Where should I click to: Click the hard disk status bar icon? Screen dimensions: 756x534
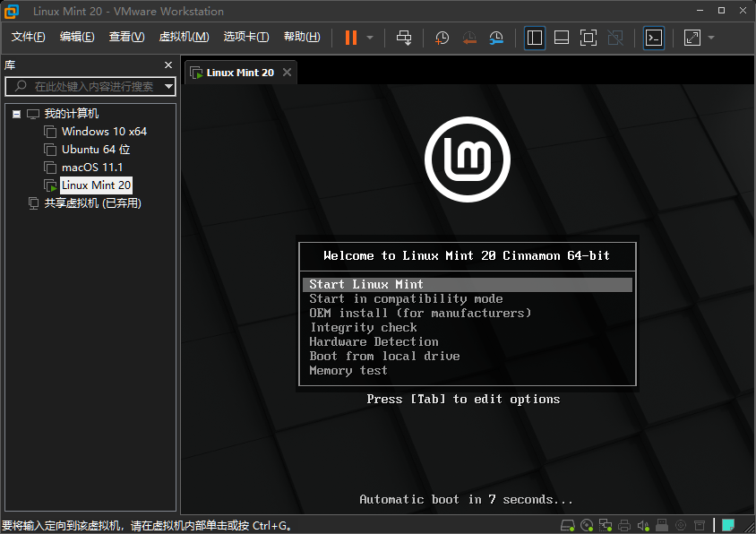(x=568, y=525)
